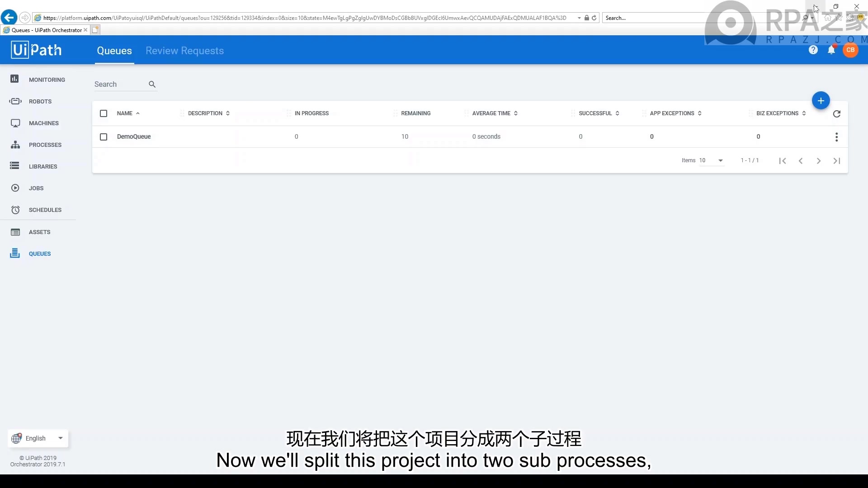Open DemoQueue more actions menu
This screenshot has width=868, height=488.
[836, 137]
